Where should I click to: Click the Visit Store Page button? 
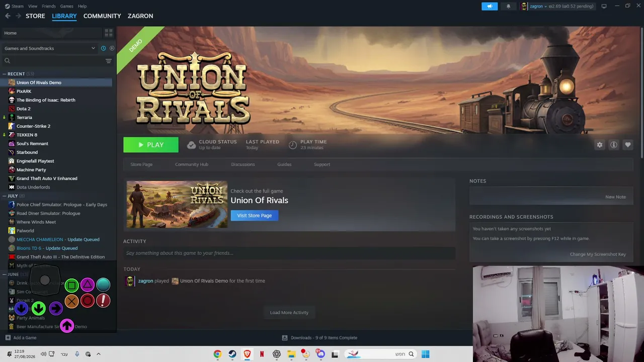click(x=255, y=216)
